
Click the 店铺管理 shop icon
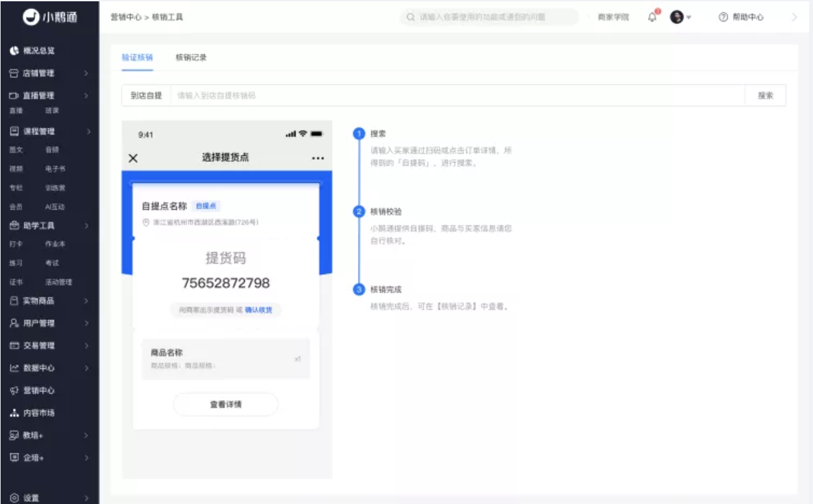coord(14,73)
